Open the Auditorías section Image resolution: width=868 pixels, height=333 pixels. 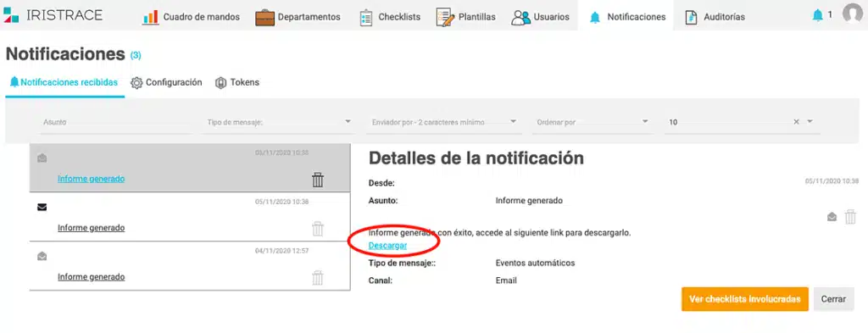click(715, 17)
